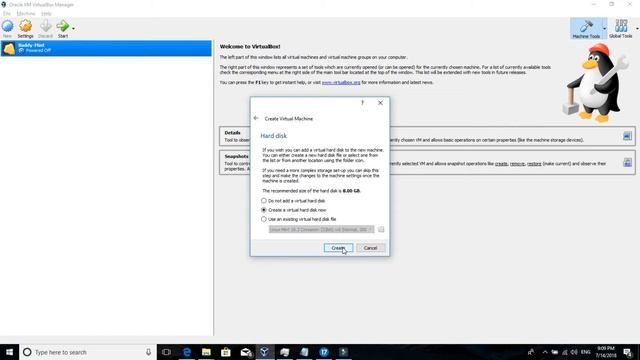This screenshot has width=640, height=360.
Task: Click the ENG language indicator
Action: [586, 352]
